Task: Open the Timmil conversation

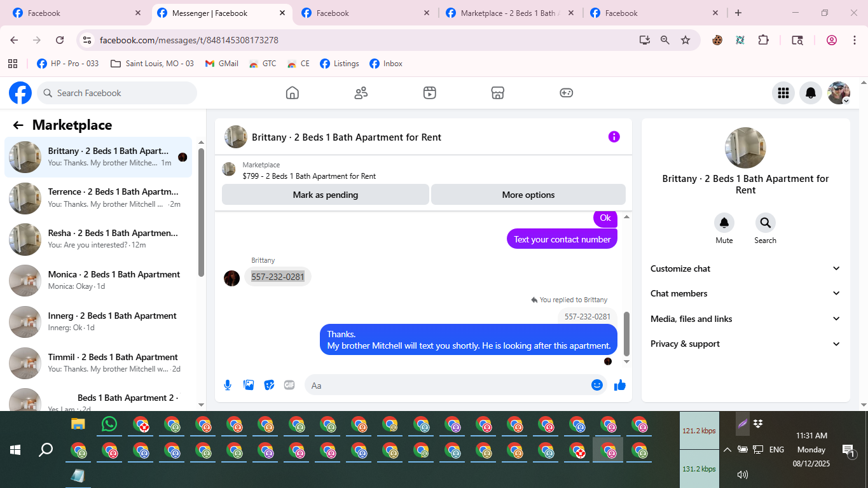Action: pyautogui.click(x=99, y=363)
